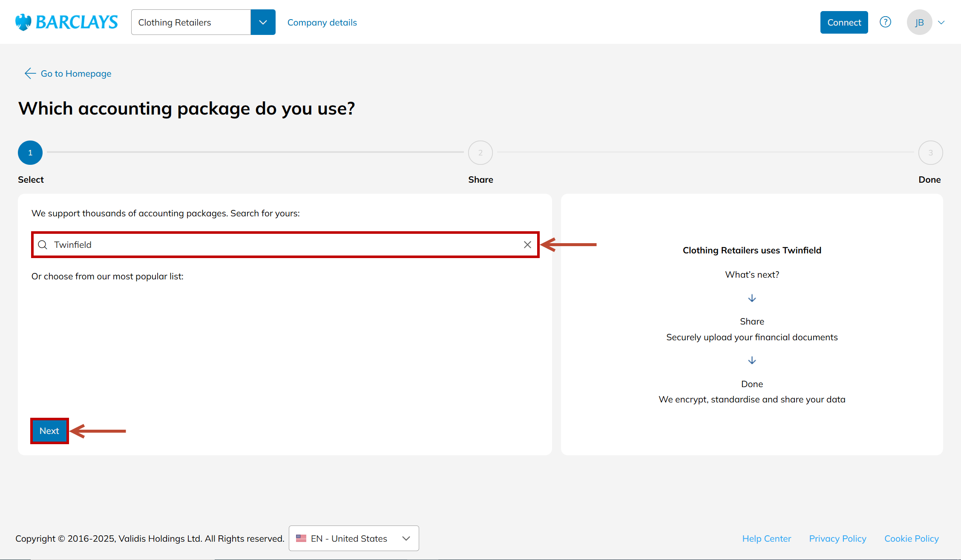Click 'Securely upload your financial documents' text
Screen dimensions: 961x560
coord(752,337)
